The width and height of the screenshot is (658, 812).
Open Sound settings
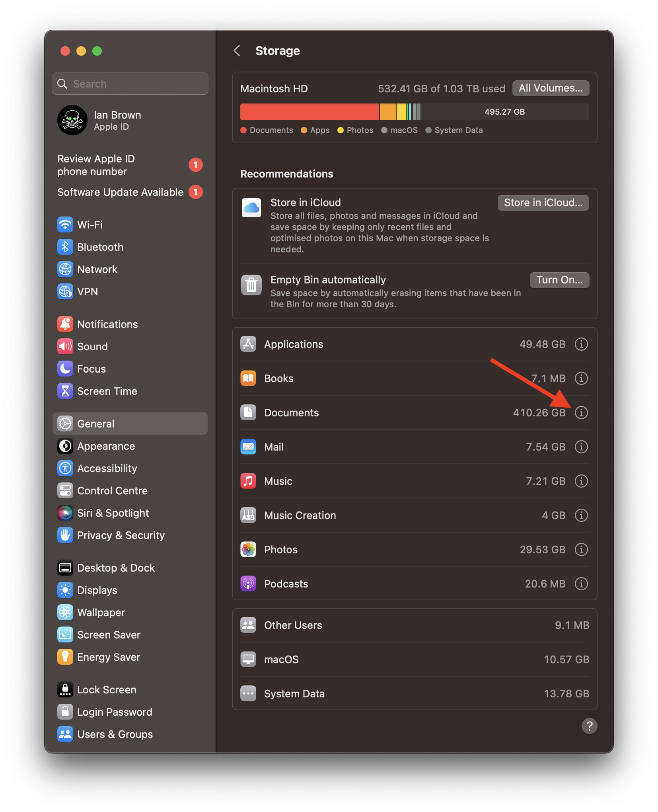click(x=130, y=347)
